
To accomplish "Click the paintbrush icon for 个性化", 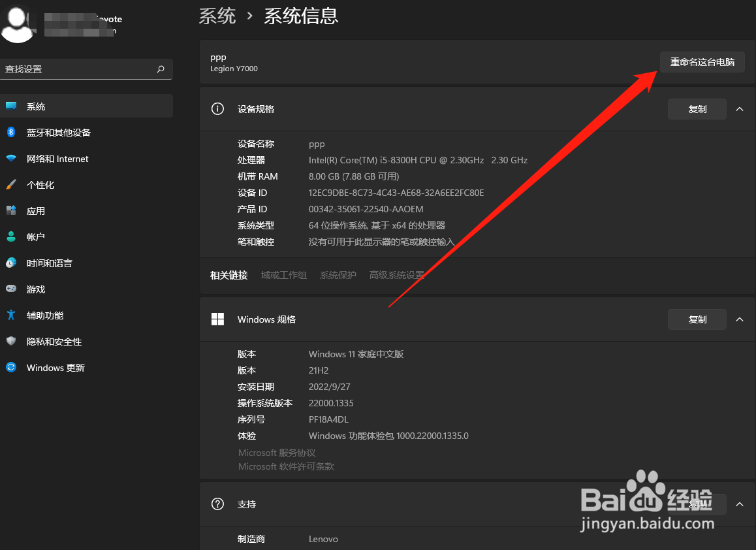I will (x=11, y=184).
